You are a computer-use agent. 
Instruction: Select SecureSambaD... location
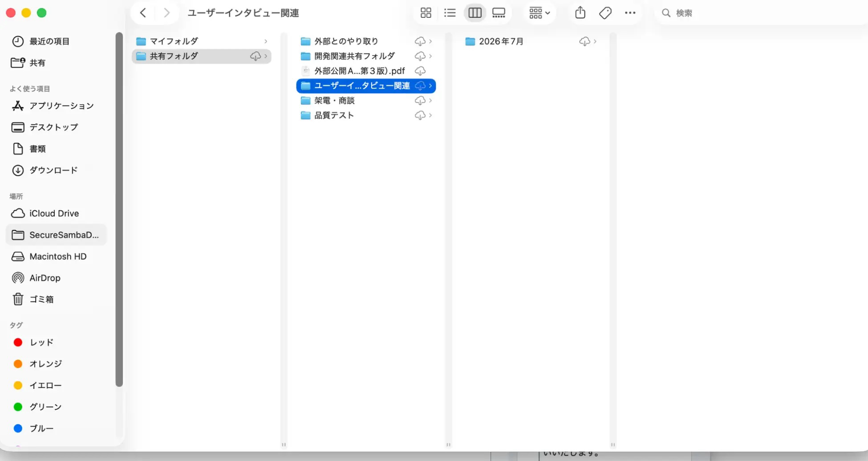[x=56, y=235]
